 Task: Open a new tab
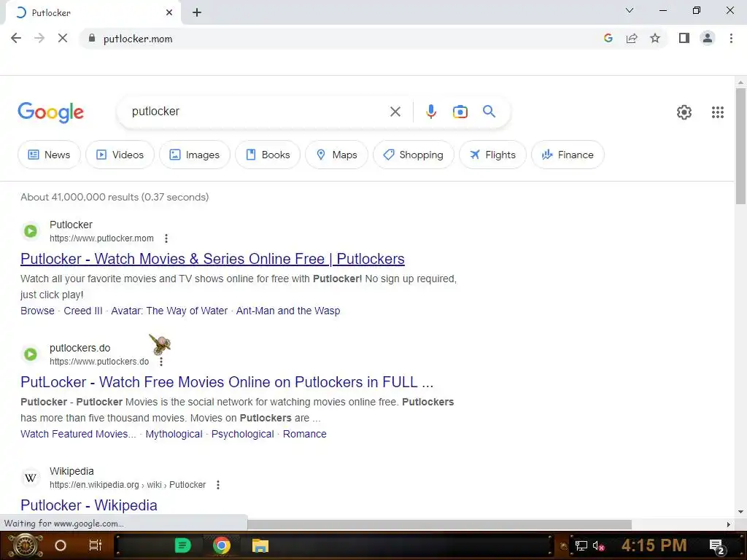click(197, 12)
